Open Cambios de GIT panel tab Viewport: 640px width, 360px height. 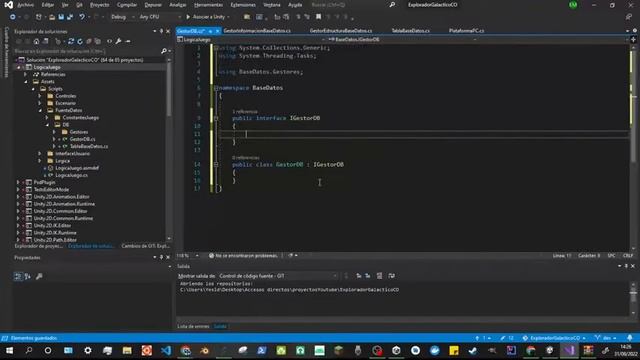[145, 246]
